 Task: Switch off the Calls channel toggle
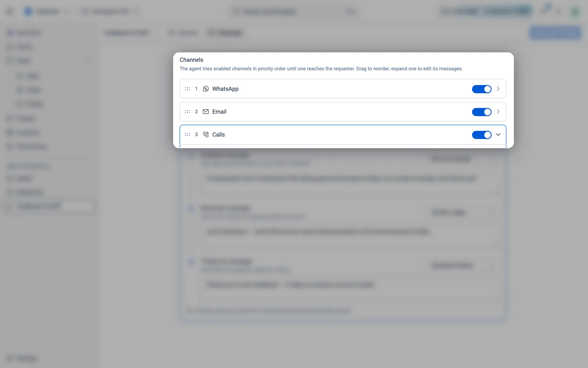482,135
